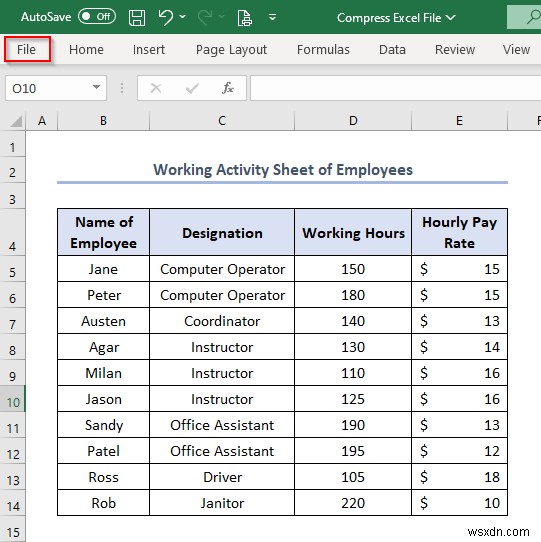Screen dimensions: 541x542
Task: Select column D header
Action: (353, 121)
